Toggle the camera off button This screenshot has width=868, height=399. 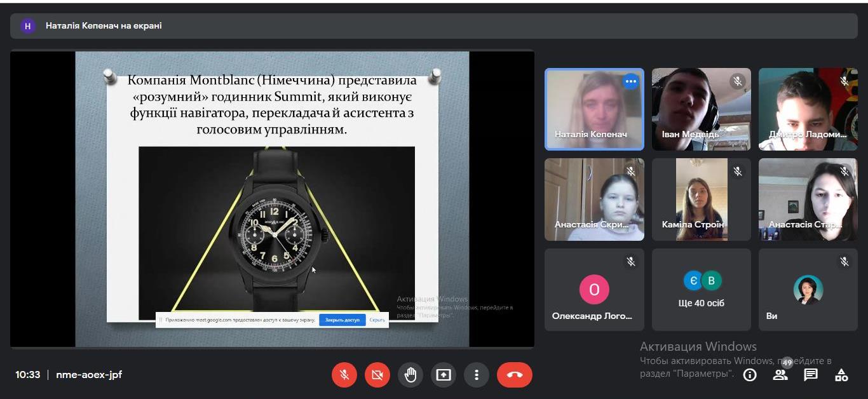click(x=377, y=375)
